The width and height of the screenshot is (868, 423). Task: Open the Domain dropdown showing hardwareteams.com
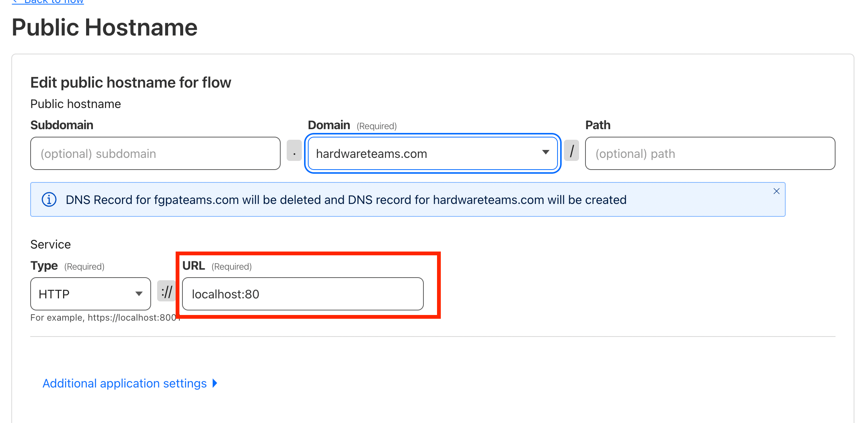point(432,154)
